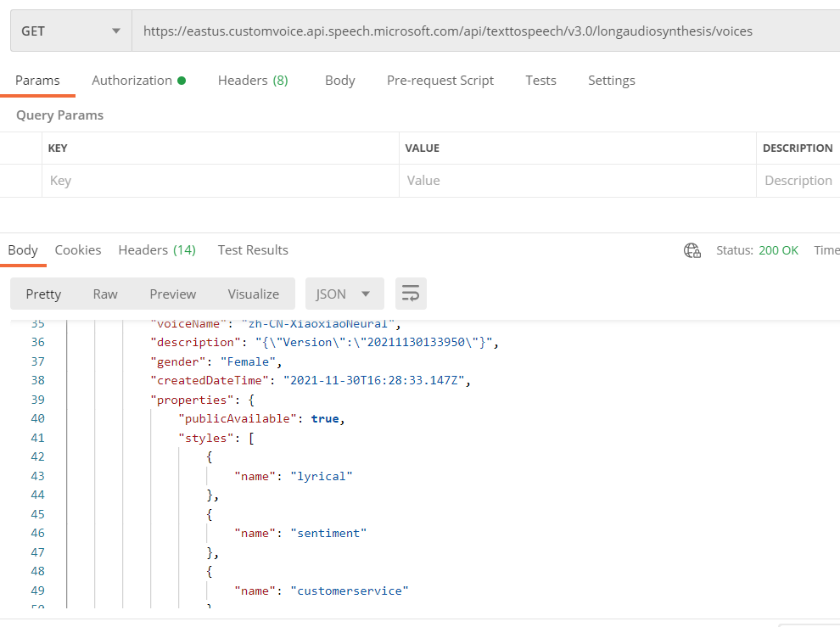
Task: Open the JSON format dropdown
Action: [344, 294]
